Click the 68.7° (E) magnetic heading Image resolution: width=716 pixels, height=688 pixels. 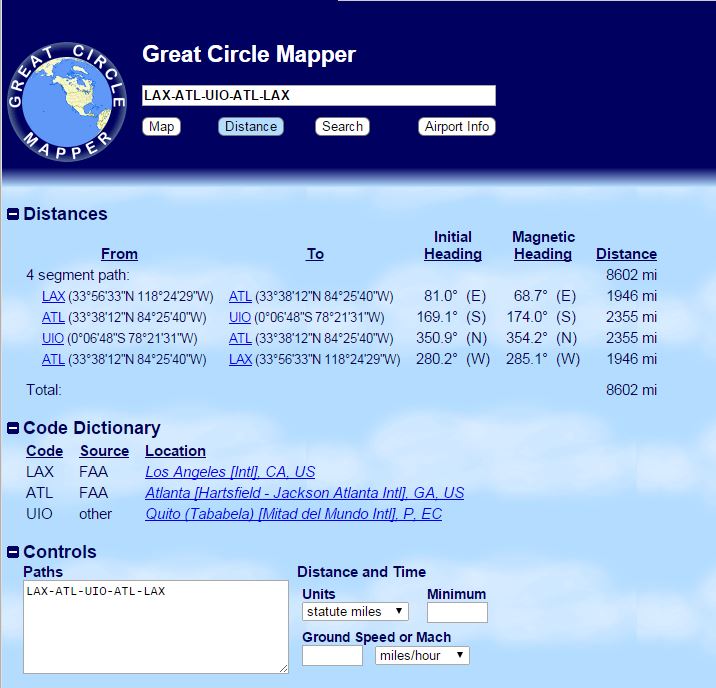(545, 296)
